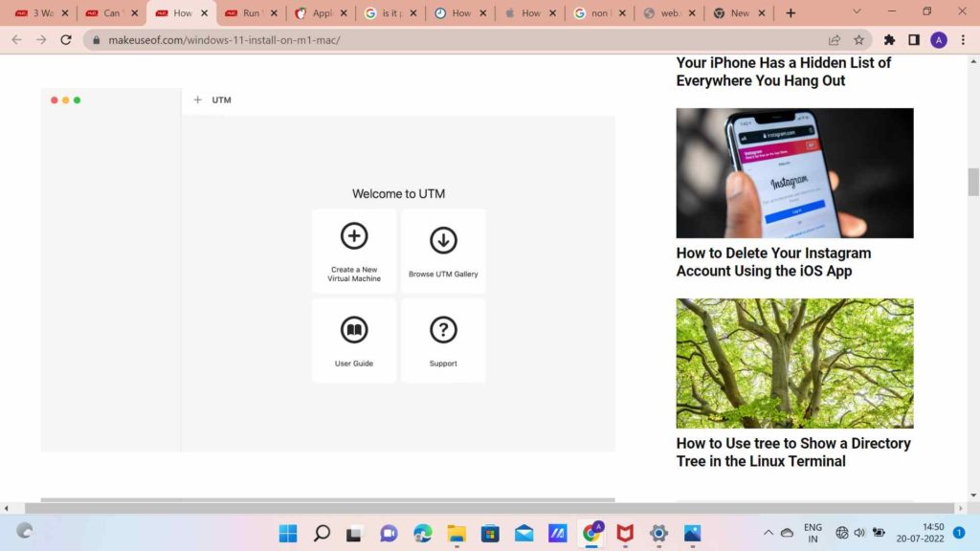The height and width of the screenshot is (551, 980).
Task: Click the browser forward arrow
Action: 41,40
